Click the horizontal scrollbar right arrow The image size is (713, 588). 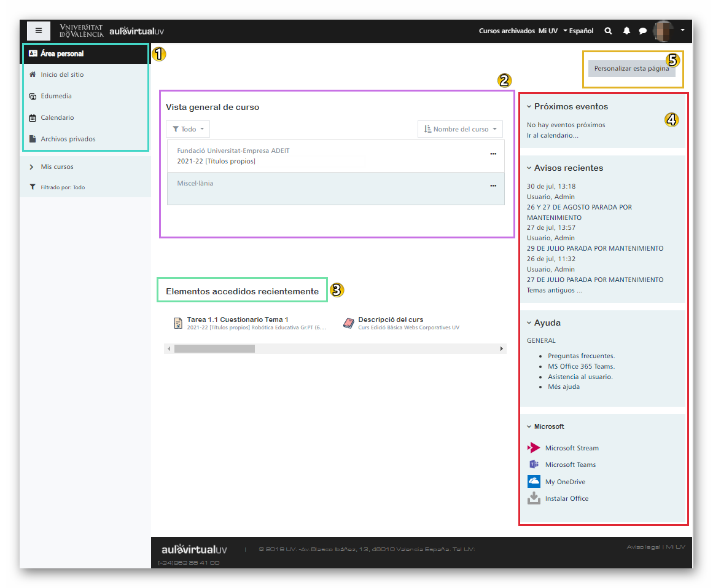(501, 348)
